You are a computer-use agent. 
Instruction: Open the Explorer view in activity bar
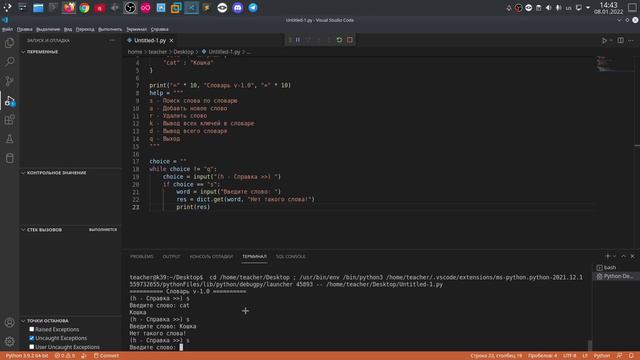tap(9, 43)
